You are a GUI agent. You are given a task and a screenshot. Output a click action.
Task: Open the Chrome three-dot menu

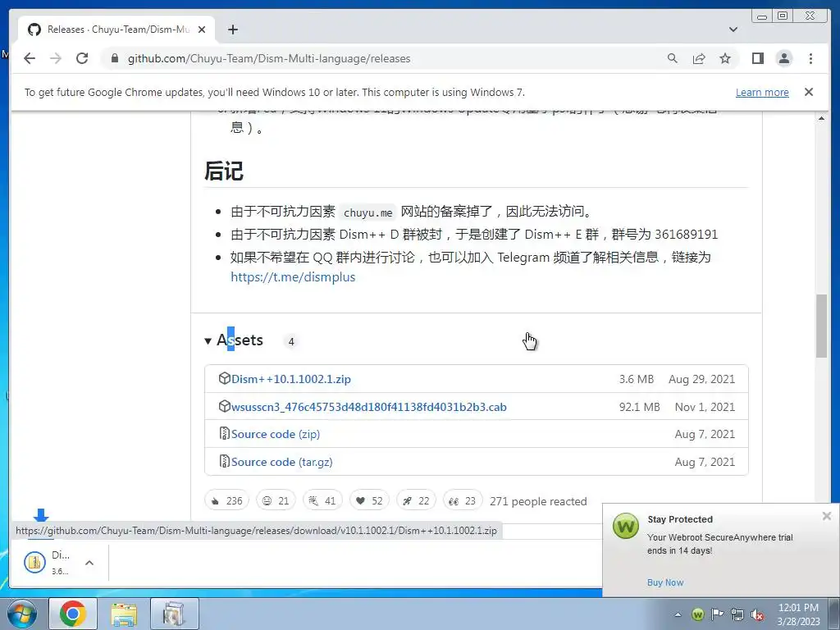point(810,58)
